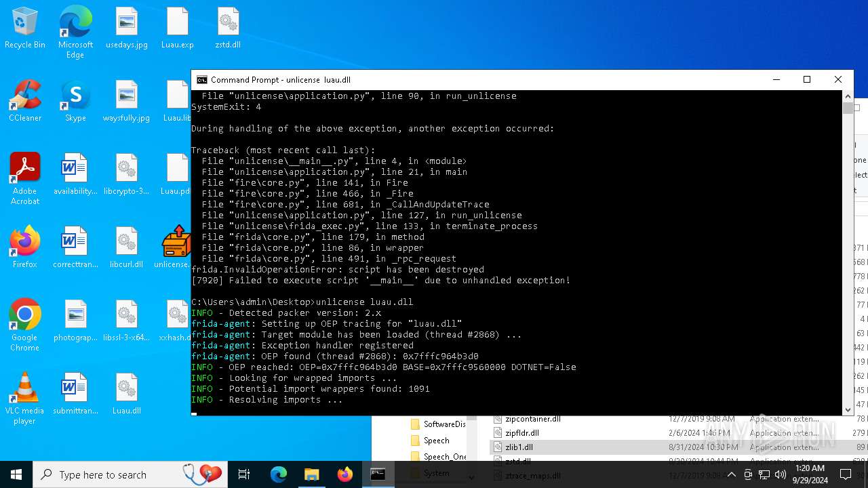The image size is (868, 488).
Task: Open Task View from taskbar
Action: pos(244,474)
